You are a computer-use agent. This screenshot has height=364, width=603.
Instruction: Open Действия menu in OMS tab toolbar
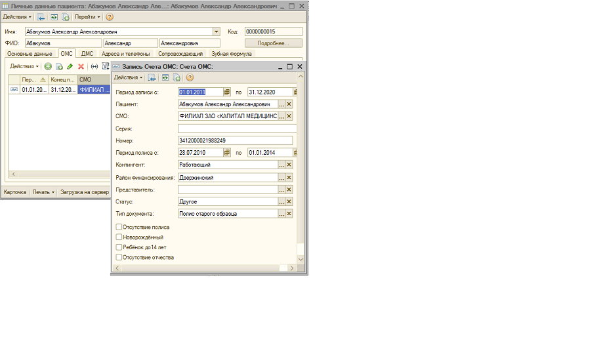tap(24, 66)
